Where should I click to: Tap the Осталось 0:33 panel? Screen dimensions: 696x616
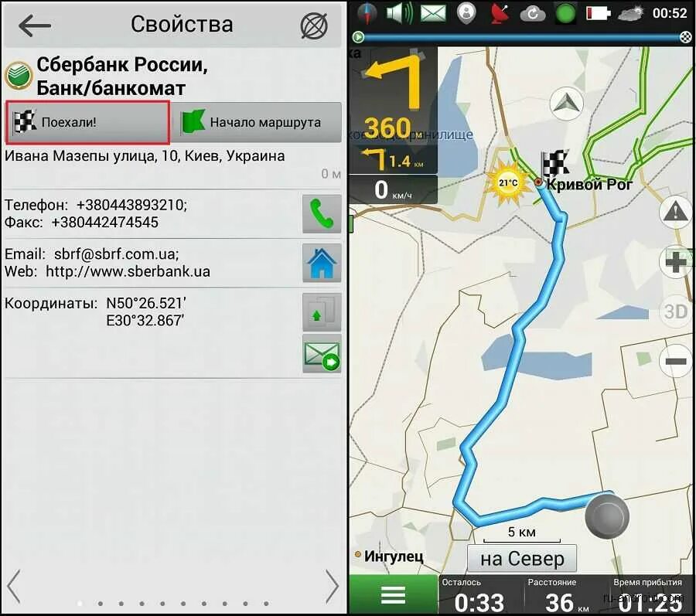coord(479,594)
